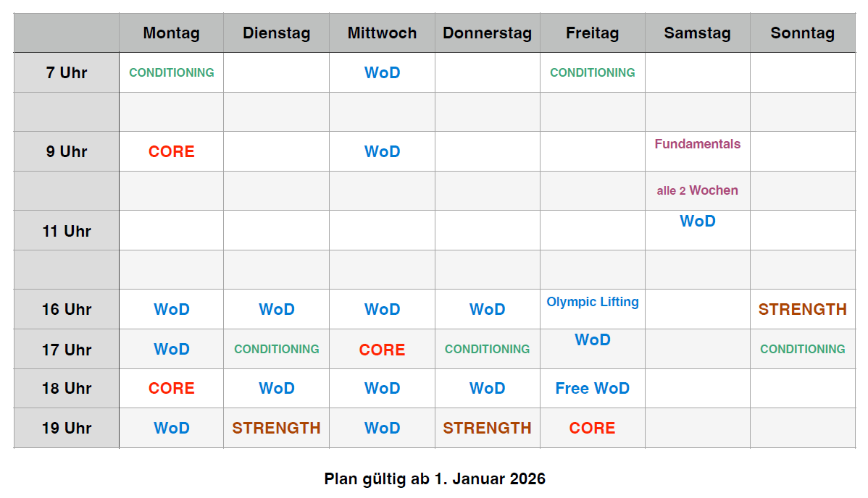868x498 pixels.
Task: Click the Montag column header
Action: coord(171,33)
